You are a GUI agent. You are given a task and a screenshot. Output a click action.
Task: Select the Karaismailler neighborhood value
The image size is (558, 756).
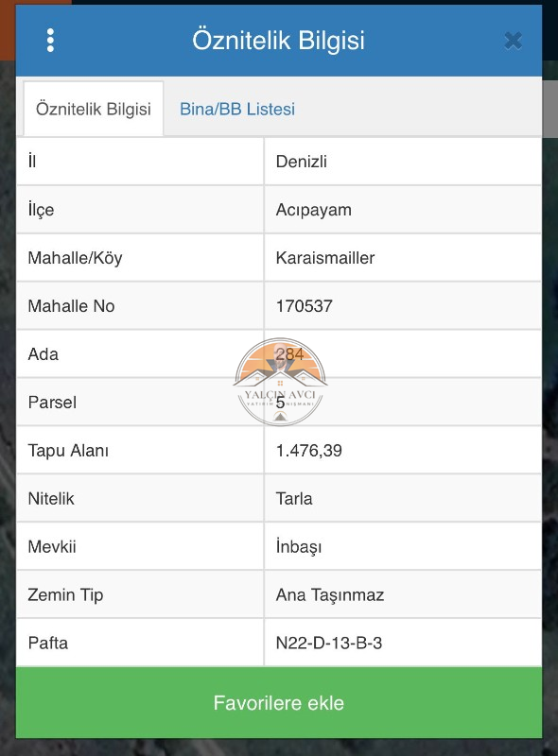(325, 258)
